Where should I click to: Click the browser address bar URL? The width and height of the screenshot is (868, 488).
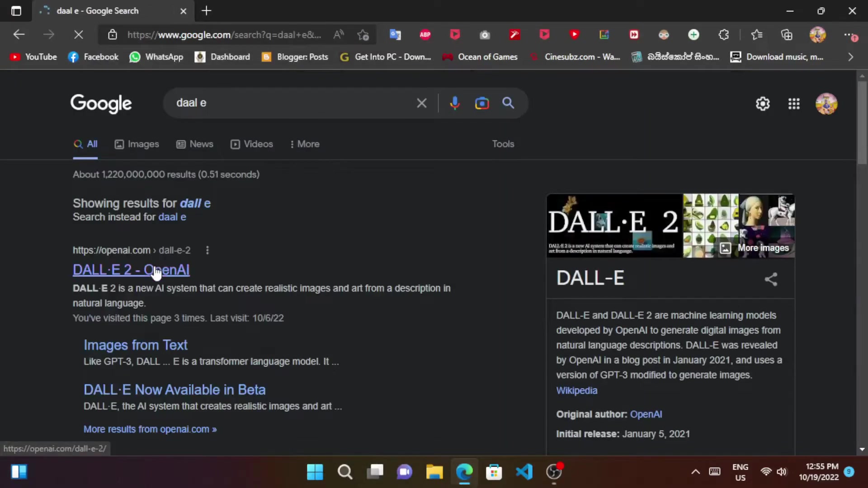(224, 34)
